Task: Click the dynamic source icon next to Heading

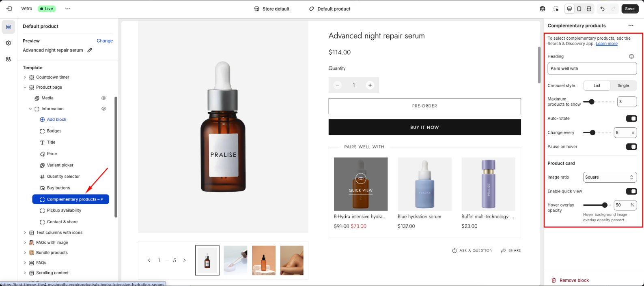Action: click(631, 56)
